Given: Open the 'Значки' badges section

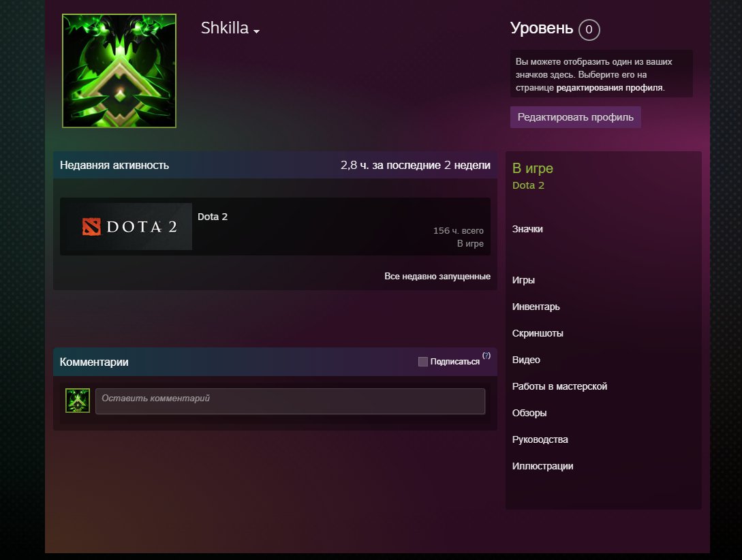Looking at the screenshot, I should [527, 230].
